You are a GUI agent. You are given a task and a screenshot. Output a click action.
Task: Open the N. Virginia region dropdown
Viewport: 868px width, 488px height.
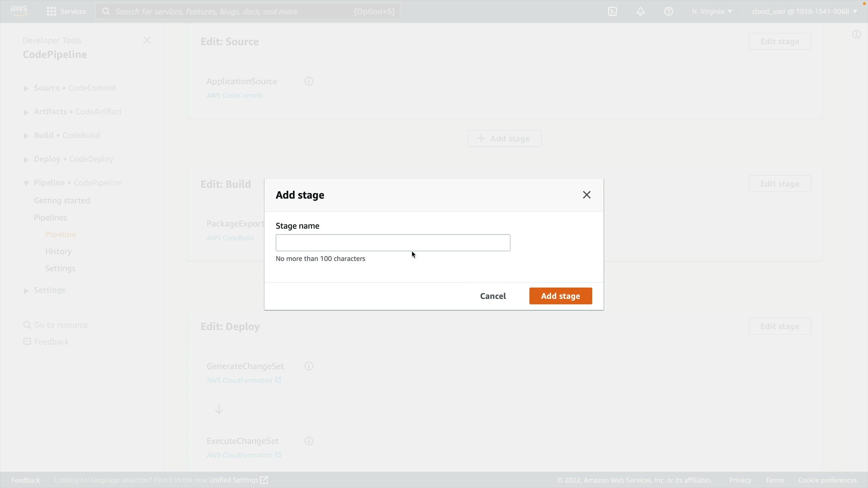(712, 11)
